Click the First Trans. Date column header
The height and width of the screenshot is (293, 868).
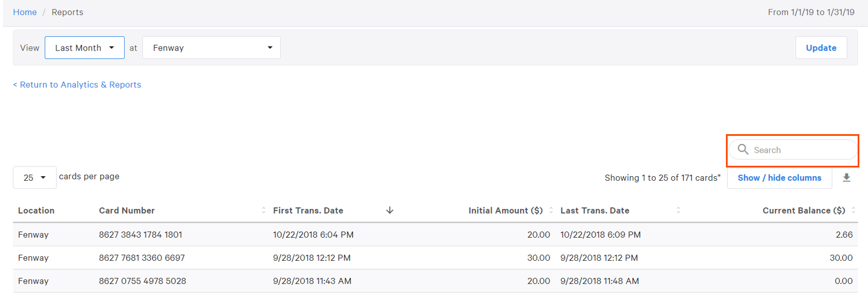pyautogui.click(x=308, y=211)
